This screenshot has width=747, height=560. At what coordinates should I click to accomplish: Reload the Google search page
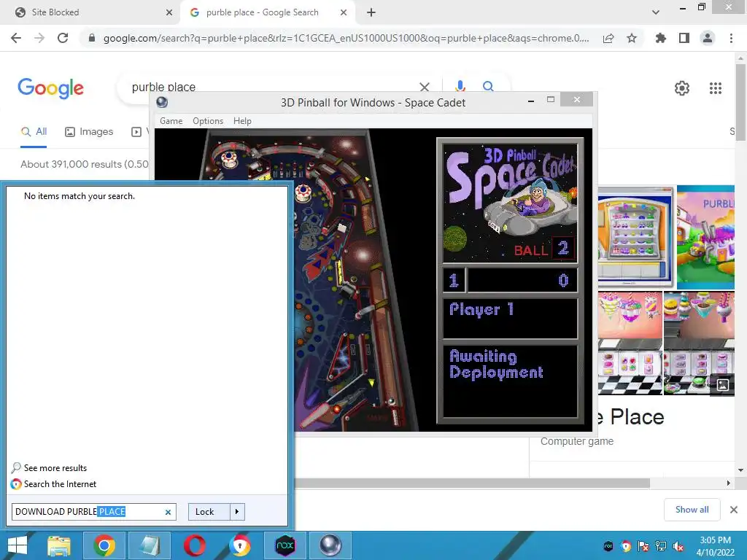pyautogui.click(x=63, y=38)
